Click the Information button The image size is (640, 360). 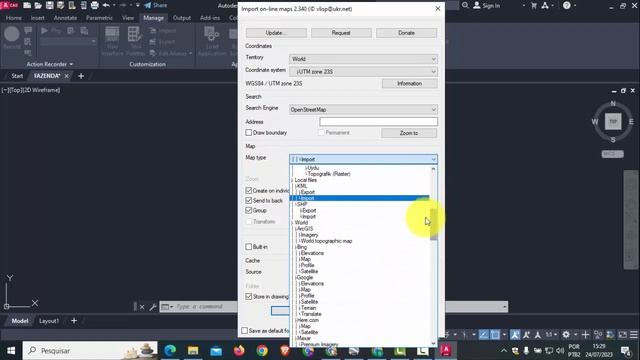click(409, 84)
